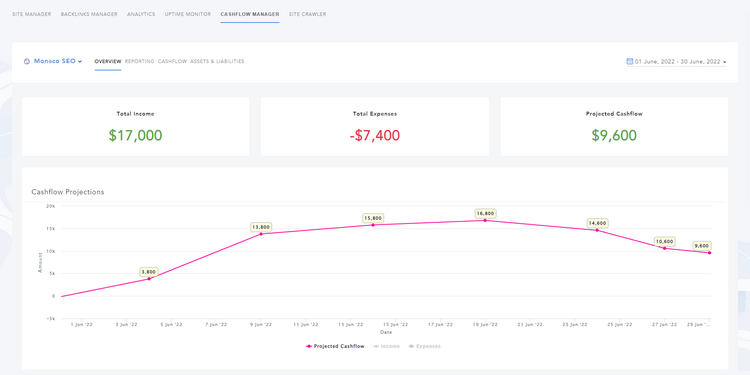
Task: Click the 9,600 data point label
Action: 702,245
